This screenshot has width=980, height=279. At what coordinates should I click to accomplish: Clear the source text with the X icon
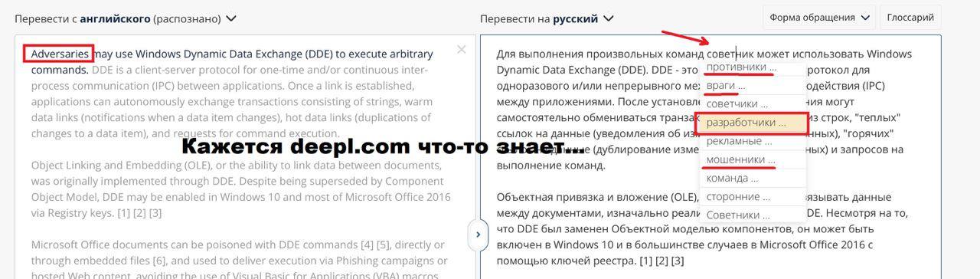[461, 50]
